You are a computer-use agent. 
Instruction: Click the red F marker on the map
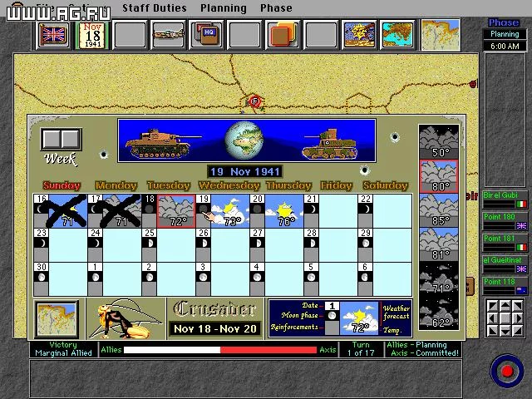(x=255, y=101)
